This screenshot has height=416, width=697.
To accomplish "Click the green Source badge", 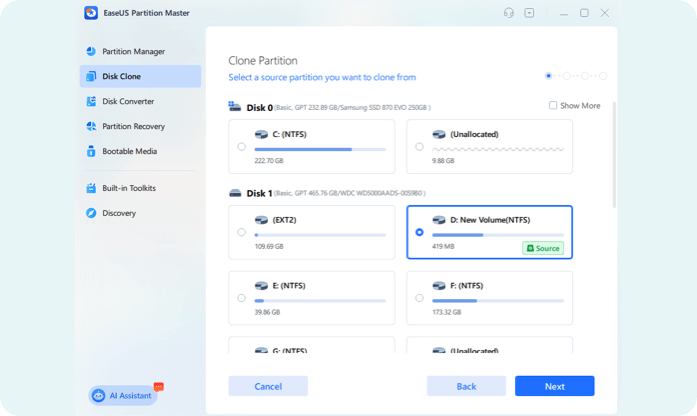I will [x=543, y=248].
